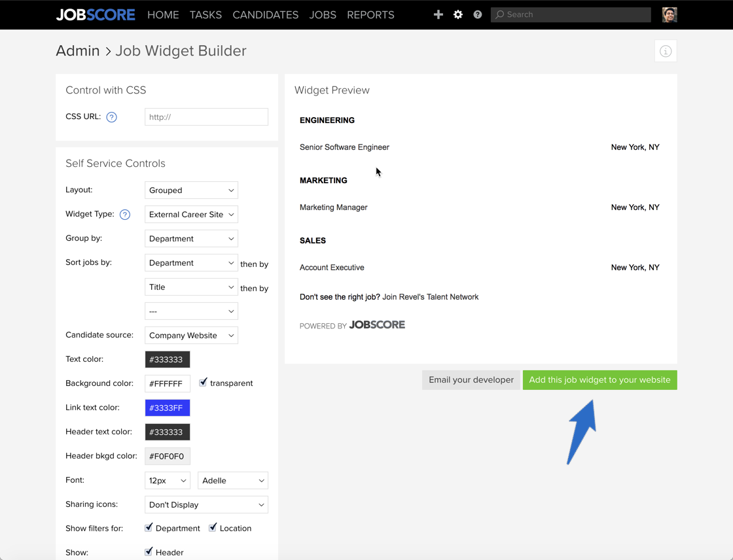This screenshot has width=733, height=560.
Task: Toggle the transparent checkbox
Action: 203,382
